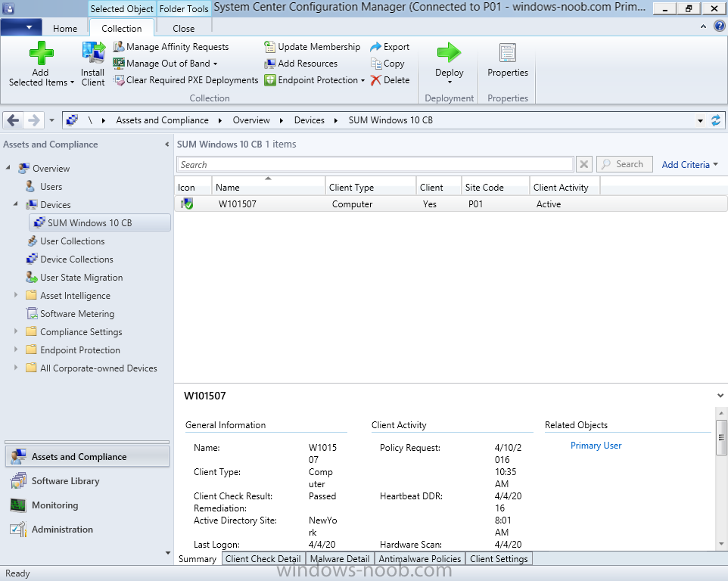
Task: Open the Collection ribbon tab
Action: (x=122, y=28)
